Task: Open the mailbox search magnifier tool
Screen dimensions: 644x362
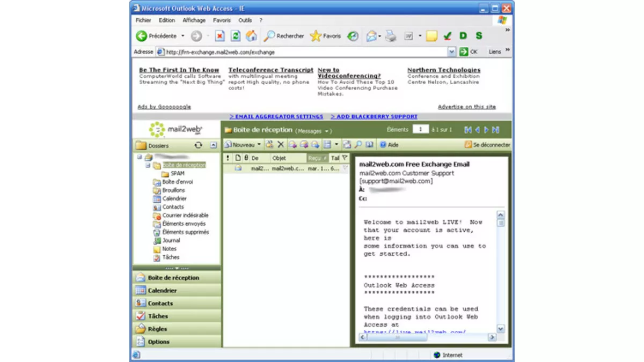Action: tap(358, 144)
